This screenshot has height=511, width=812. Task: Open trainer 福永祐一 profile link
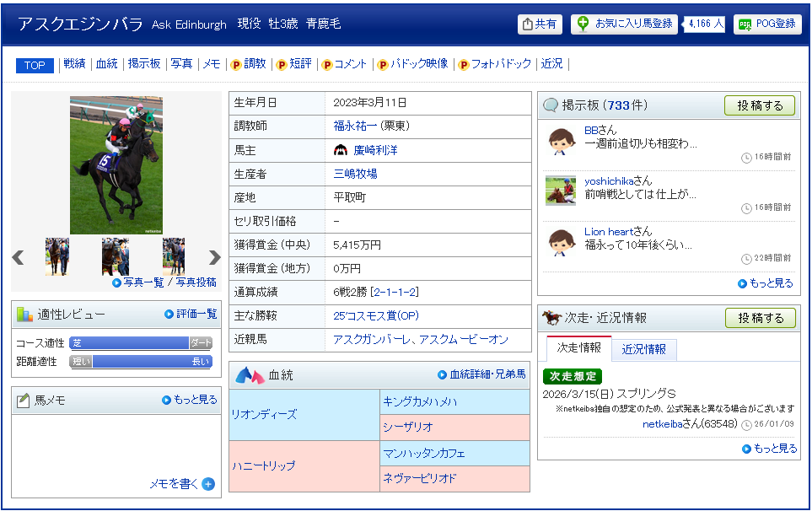[x=357, y=126]
